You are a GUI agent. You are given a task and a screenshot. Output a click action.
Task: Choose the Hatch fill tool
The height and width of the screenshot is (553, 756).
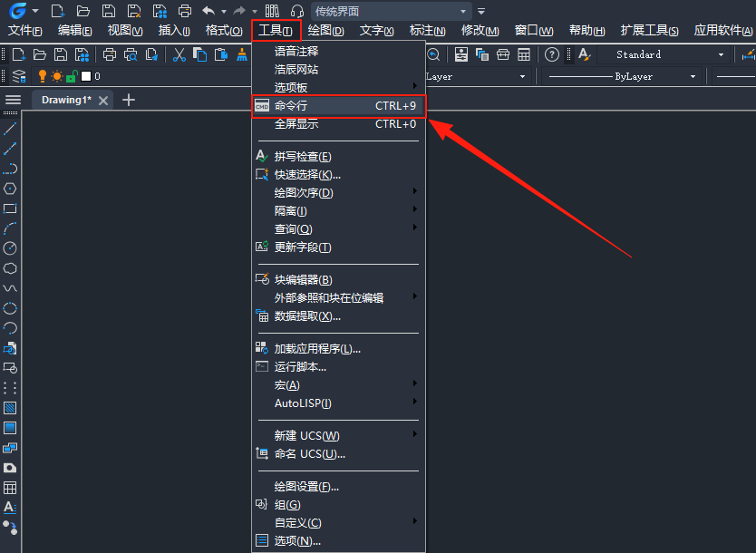(10, 408)
